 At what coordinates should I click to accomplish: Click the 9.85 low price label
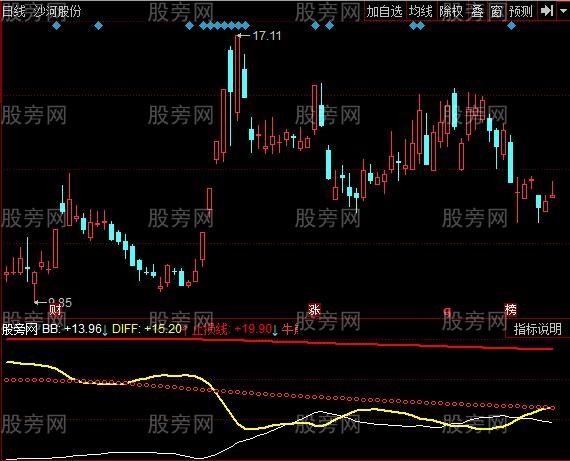click(60, 302)
